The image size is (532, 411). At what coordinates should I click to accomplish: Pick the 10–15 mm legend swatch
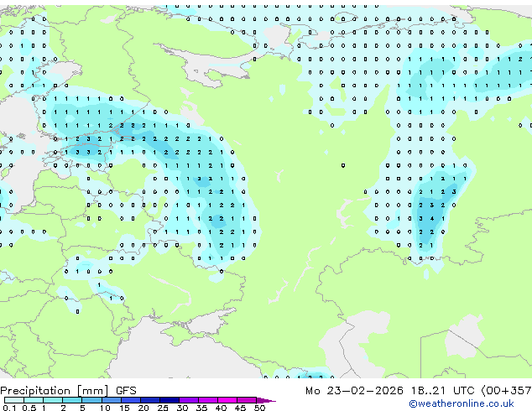click(111, 400)
